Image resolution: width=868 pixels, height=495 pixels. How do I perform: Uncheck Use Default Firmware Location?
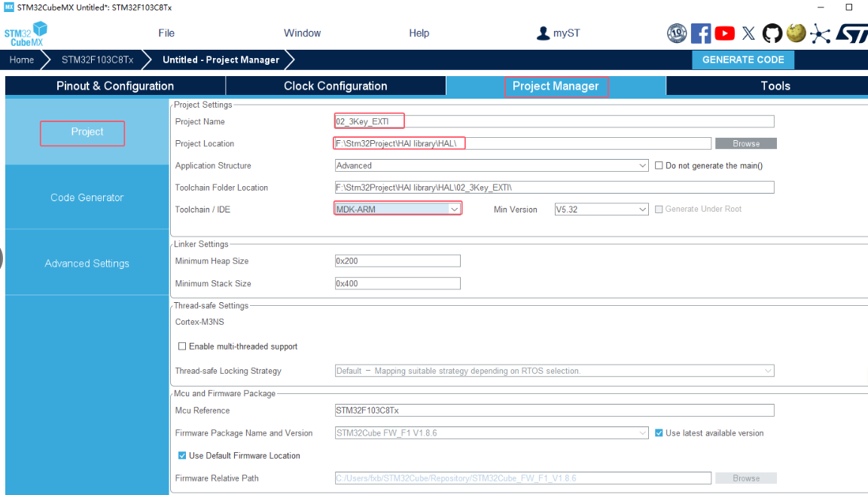click(182, 455)
